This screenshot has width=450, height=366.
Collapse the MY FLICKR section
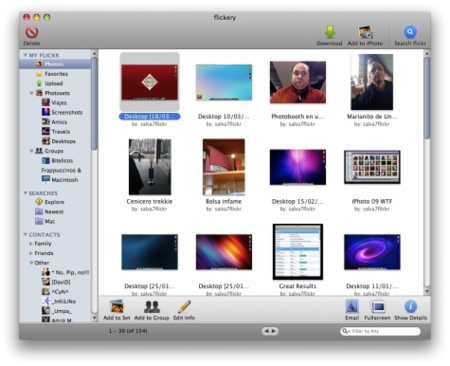pyautogui.click(x=25, y=55)
